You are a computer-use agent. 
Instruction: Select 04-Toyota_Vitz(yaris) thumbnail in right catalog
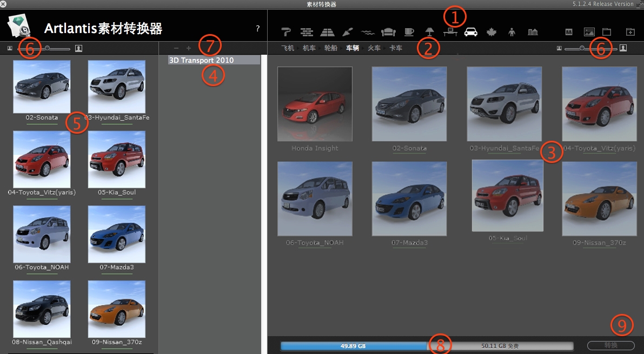click(600, 104)
